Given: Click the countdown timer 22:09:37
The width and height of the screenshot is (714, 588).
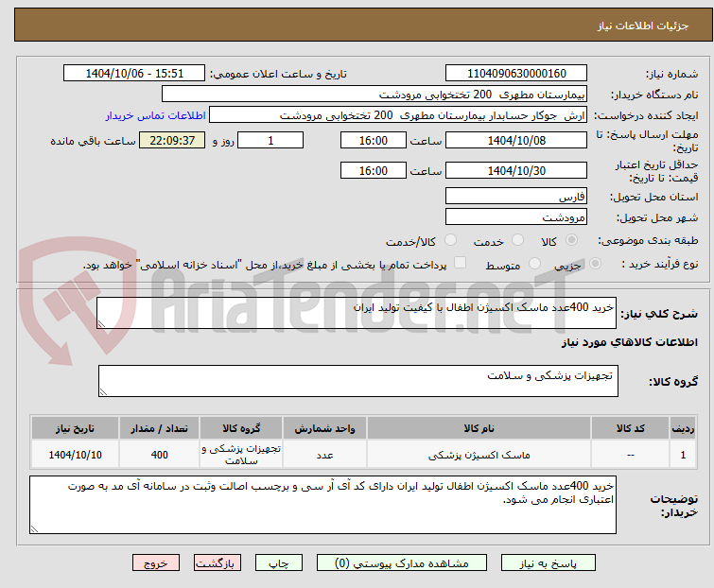Looking at the screenshot, I should point(172,140).
